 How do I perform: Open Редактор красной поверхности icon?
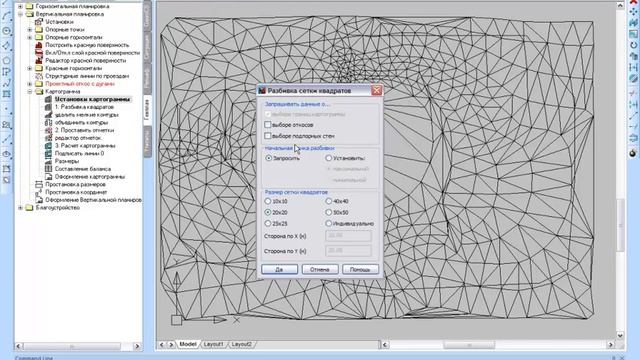tap(39, 60)
